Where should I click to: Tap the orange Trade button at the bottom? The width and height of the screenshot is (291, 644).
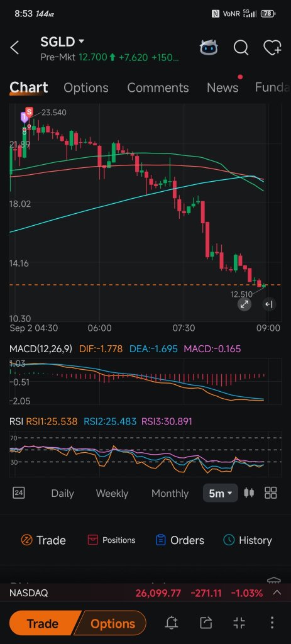(x=42, y=623)
